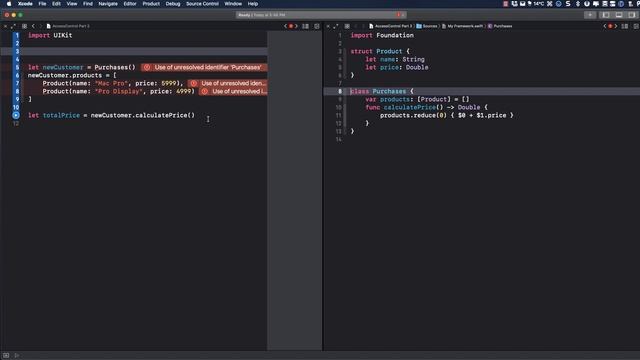Go forward in left editor history
The height and width of the screenshot is (360, 640).
tap(40, 26)
